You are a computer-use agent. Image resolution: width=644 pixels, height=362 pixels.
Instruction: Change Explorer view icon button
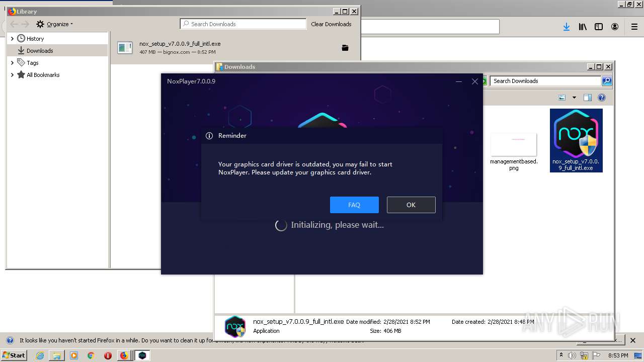pyautogui.click(x=562, y=98)
